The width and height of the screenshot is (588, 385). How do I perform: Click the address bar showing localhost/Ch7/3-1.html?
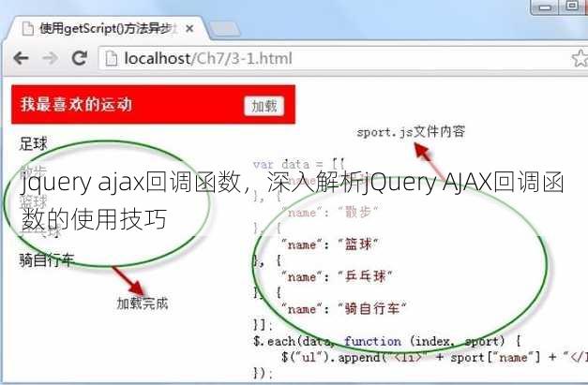[343, 58]
